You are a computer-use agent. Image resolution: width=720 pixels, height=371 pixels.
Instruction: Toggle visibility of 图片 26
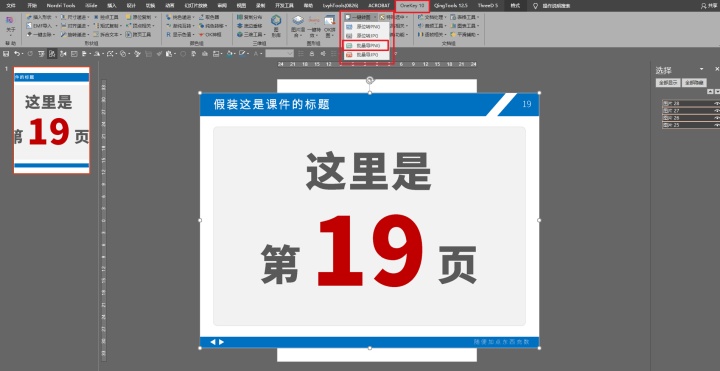coord(716,118)
